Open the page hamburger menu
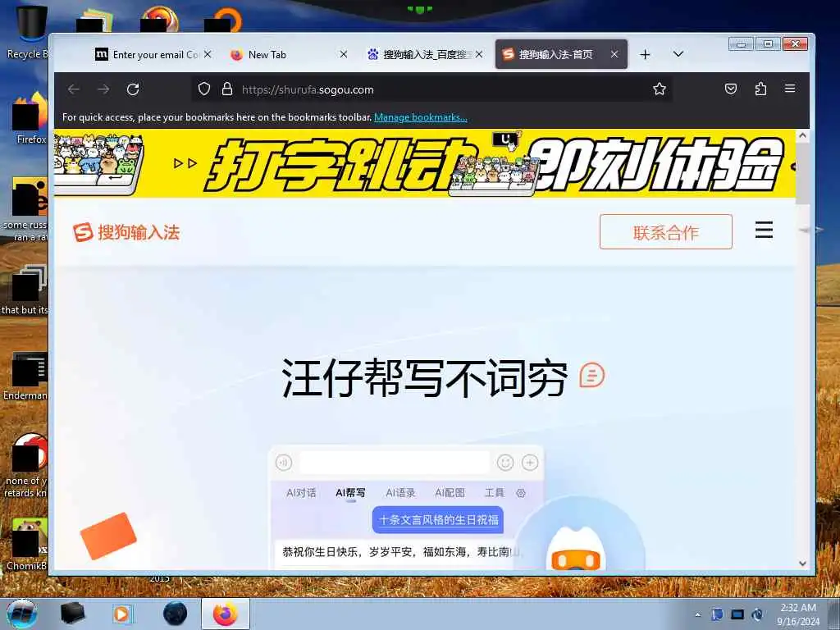The image size is (840, 630). coord(764,230)
